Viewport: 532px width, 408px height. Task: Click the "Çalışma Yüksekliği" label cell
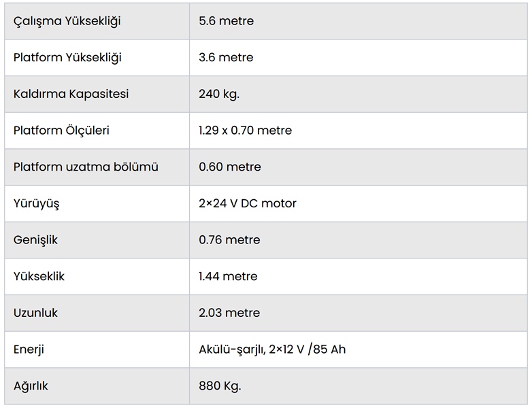67,21
